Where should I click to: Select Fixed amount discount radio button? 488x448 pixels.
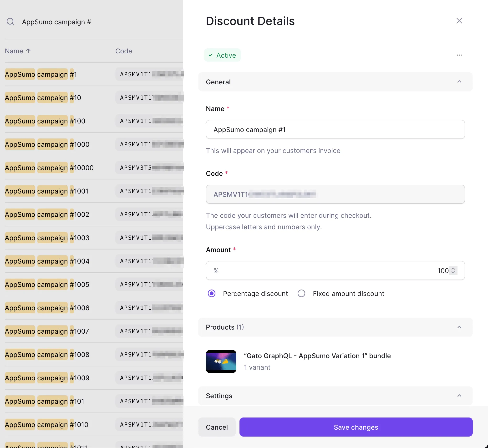click(301, 294)
